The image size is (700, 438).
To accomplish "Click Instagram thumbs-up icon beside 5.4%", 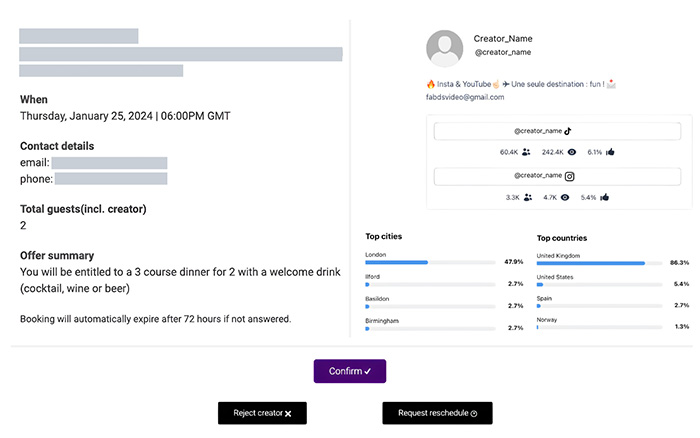I will pyautogui.click(x=604, y=198).
